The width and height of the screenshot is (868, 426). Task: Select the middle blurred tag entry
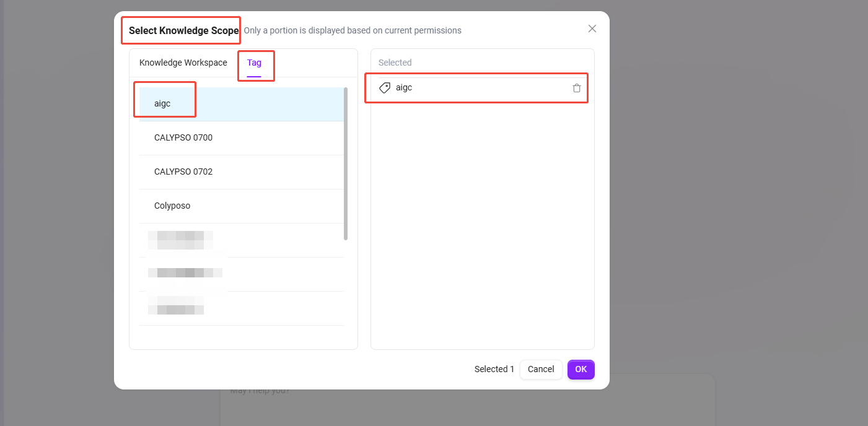(x=185, y=273)
